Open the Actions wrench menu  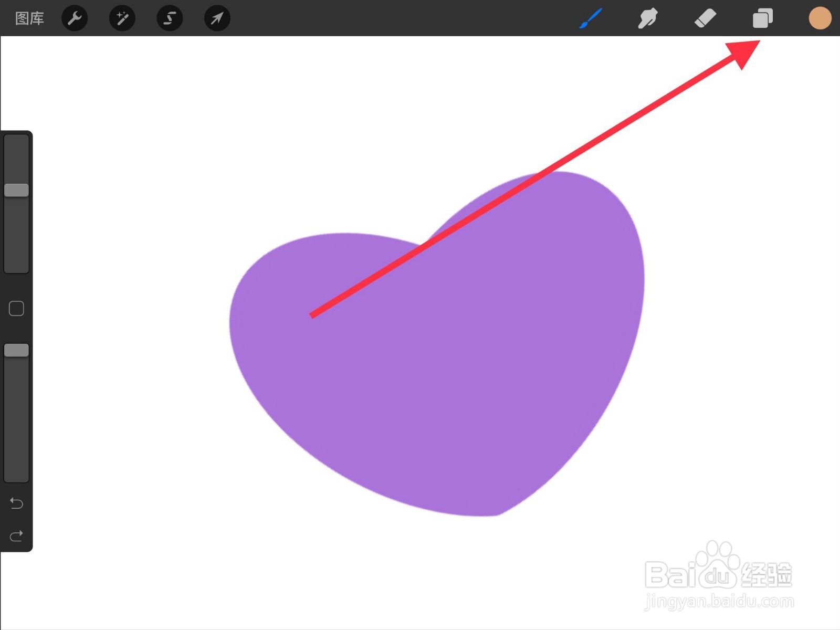pyautogui.click(x=75, y=18)
